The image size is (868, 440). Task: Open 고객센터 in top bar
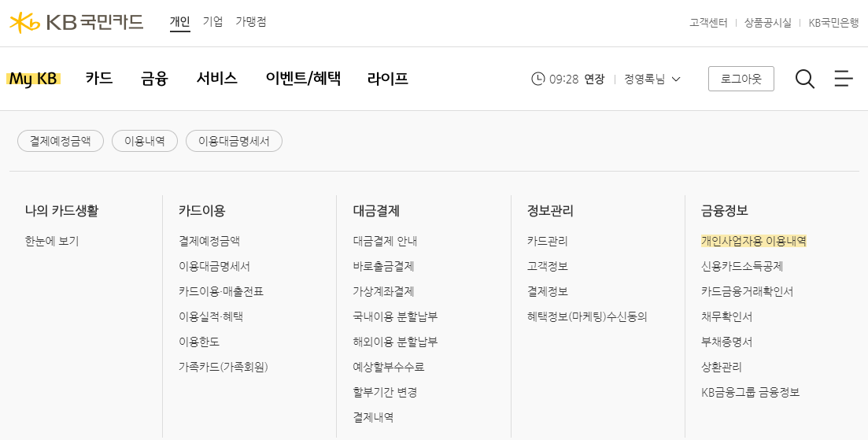708,23
